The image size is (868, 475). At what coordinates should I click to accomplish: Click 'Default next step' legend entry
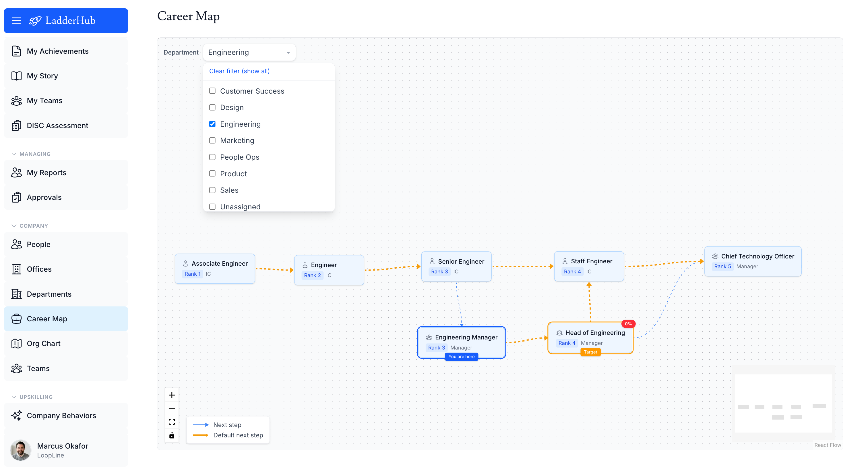tap(228, 435)
